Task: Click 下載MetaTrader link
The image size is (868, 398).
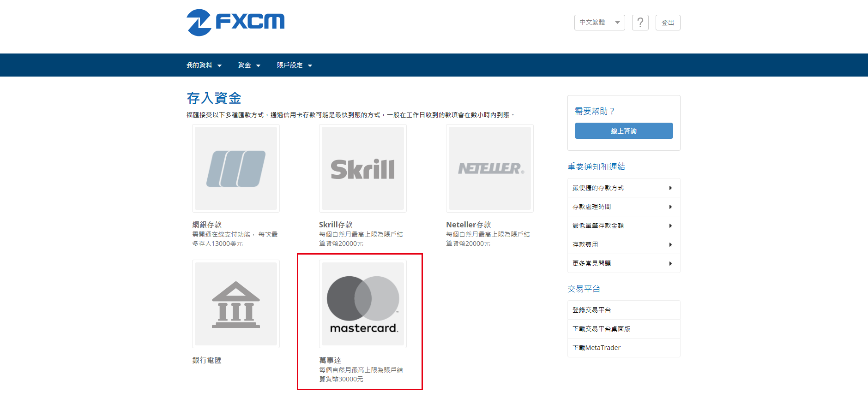Action: coord(624,348)
